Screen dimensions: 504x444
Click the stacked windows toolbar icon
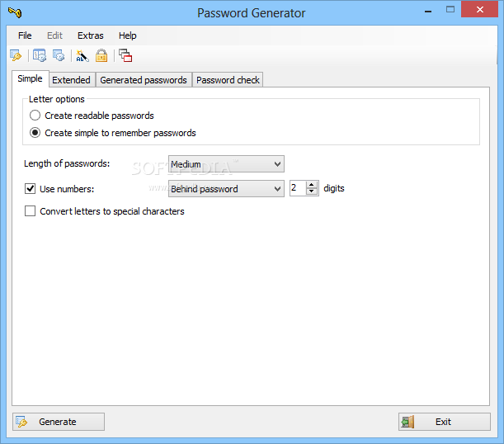125,55
